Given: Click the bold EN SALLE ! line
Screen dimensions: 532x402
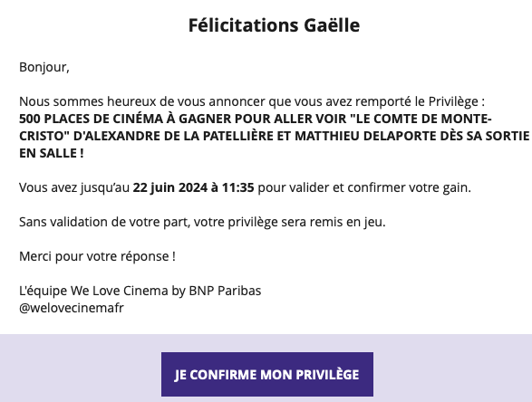Looking at the screenshot, I should 52,153.
